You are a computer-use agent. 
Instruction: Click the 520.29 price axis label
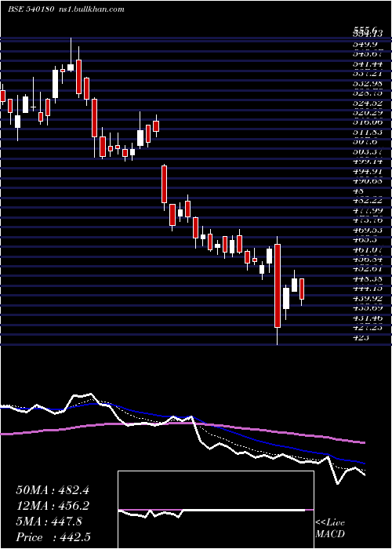click(368, 113)
